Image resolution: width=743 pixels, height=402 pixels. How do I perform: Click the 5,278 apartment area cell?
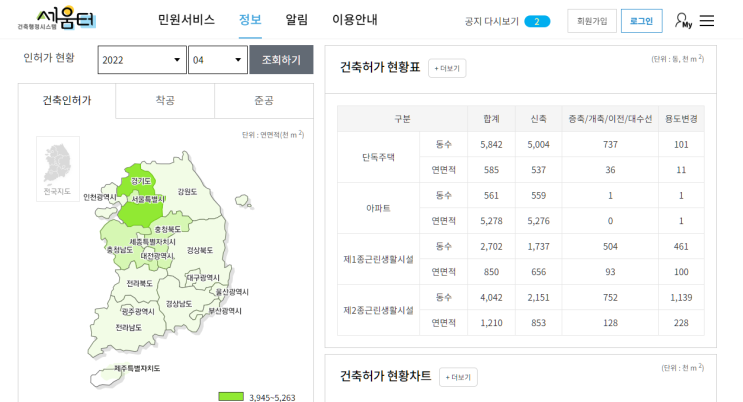[491, 221]
